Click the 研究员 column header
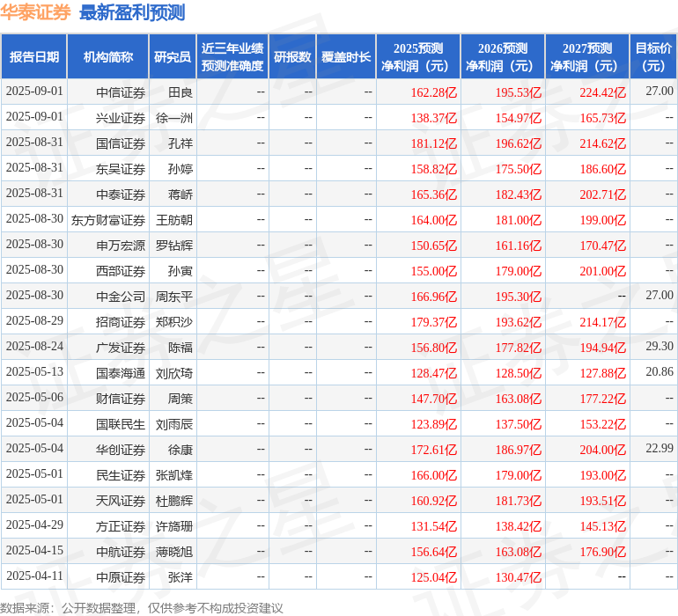The width and height of the screenshot is (678, 616). click(x=172, y=57)
